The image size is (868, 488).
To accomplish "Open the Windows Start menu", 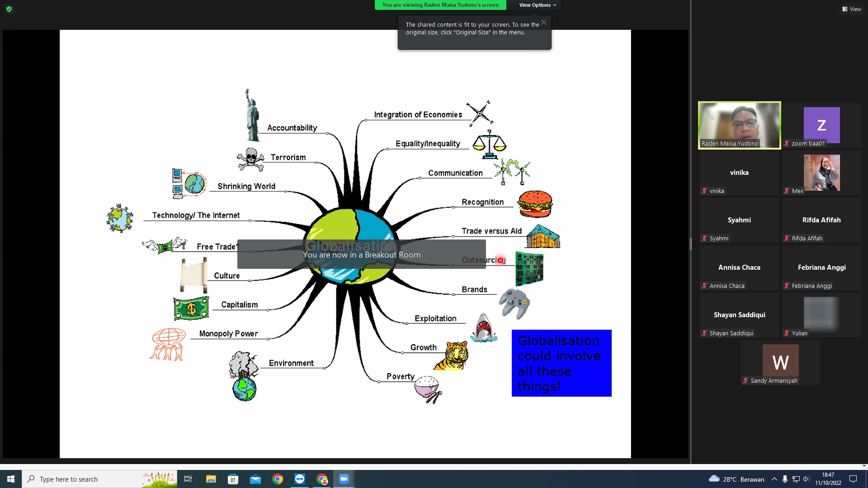I will click(x=11, y=479).
